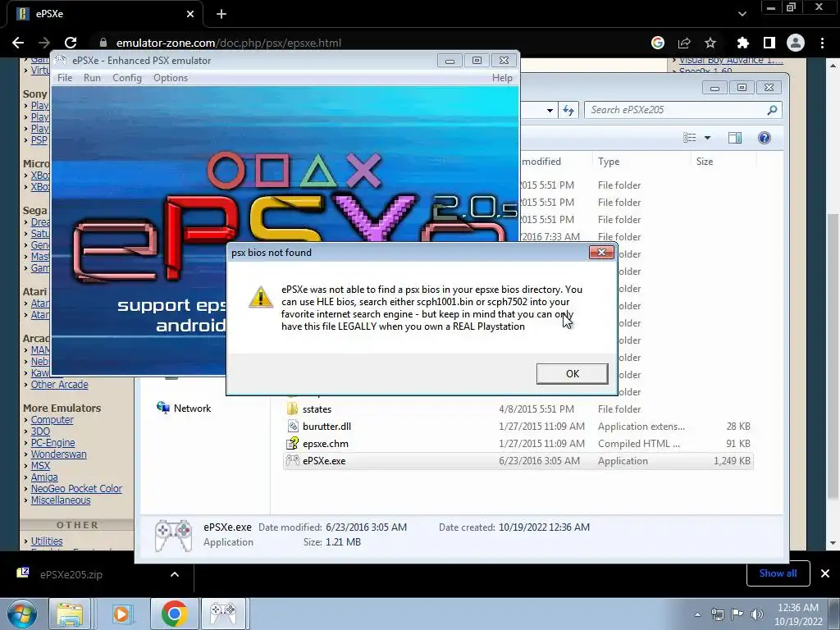Screen dimensions: 840x630
Task: Share this page icon in Chrome
Action: [684, 43]
